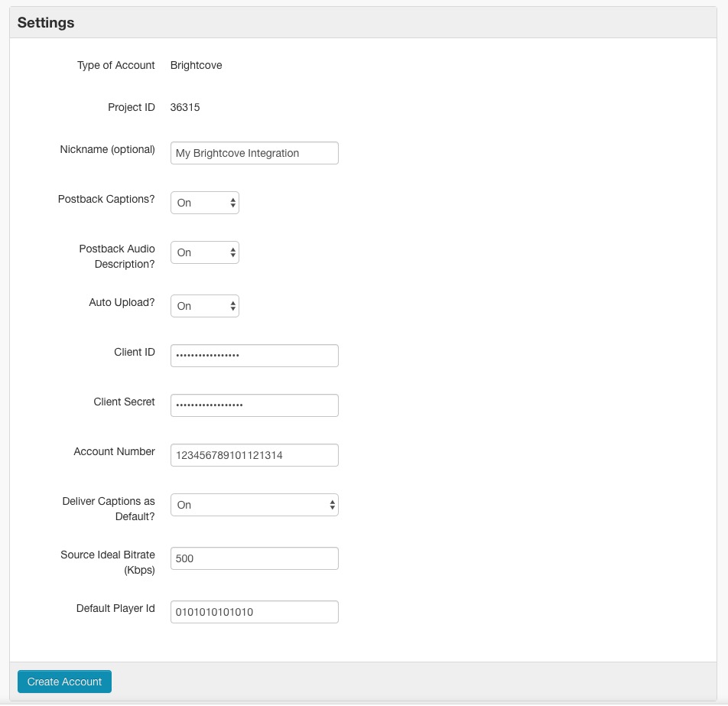This screenshot has width=728, height=706.
Task: Click the Postback Captions? label
Action: pos(106,199)
